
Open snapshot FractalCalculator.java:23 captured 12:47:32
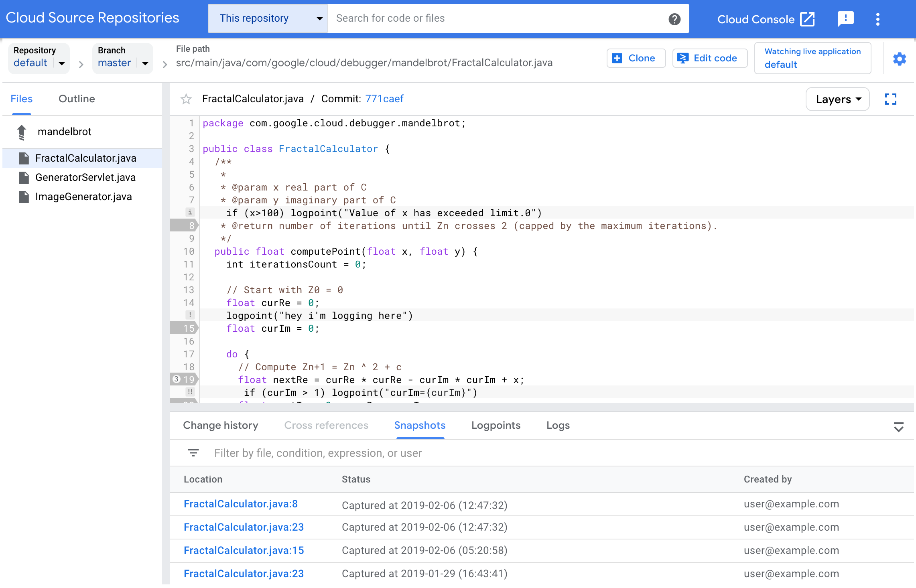[244, 527]
